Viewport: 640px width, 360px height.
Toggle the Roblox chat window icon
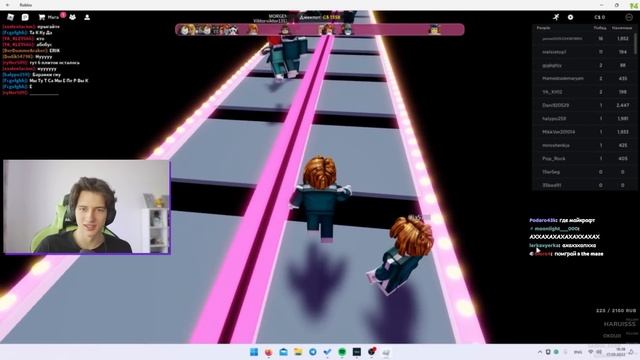pyautogui.click(x=25, y=17)
